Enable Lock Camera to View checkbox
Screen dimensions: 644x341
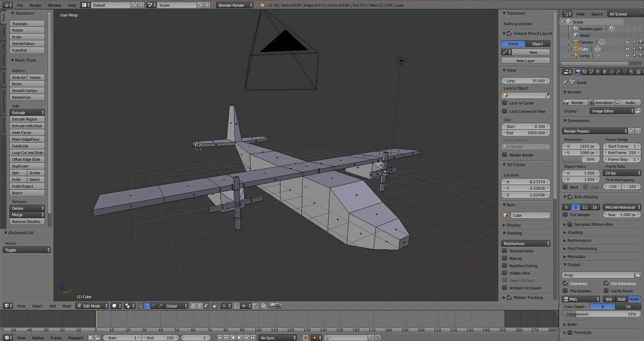505,111
